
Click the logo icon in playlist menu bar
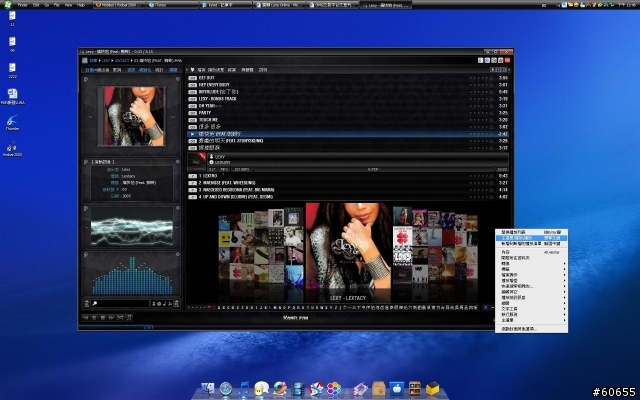click(x=192, y=70)
